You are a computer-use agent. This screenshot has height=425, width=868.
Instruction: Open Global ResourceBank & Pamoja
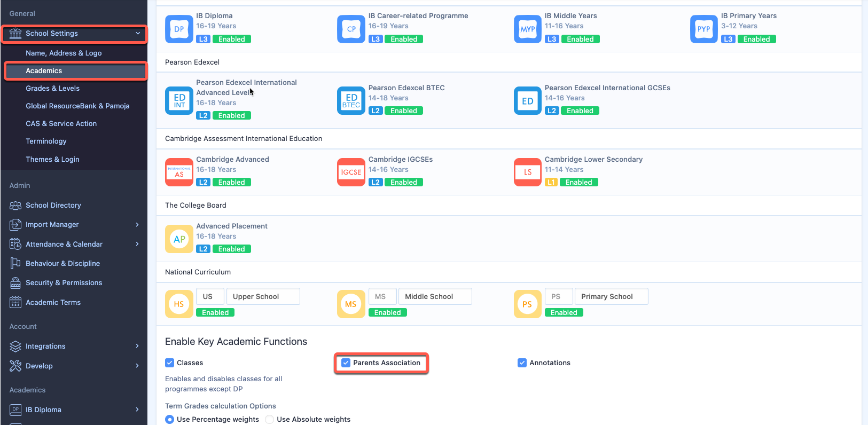[77, 106]
